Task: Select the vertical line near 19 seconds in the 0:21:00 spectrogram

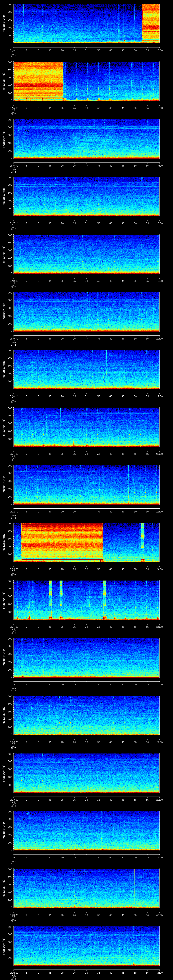Action: [60, 426]
